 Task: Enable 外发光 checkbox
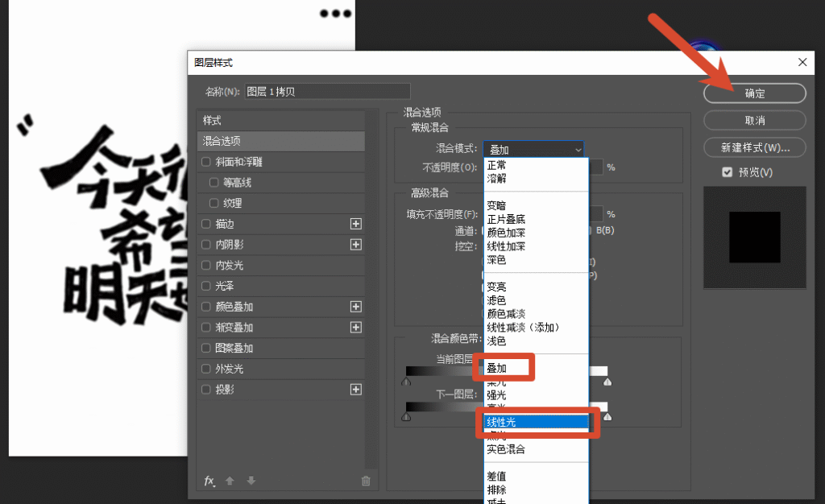pyautogui.click(x=206, y=369)
